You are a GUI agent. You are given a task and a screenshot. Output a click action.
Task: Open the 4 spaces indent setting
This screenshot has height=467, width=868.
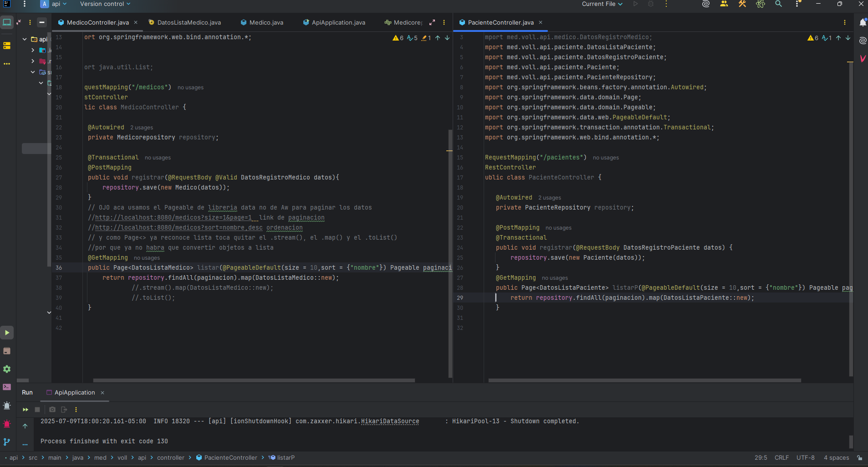pos(837,458)
